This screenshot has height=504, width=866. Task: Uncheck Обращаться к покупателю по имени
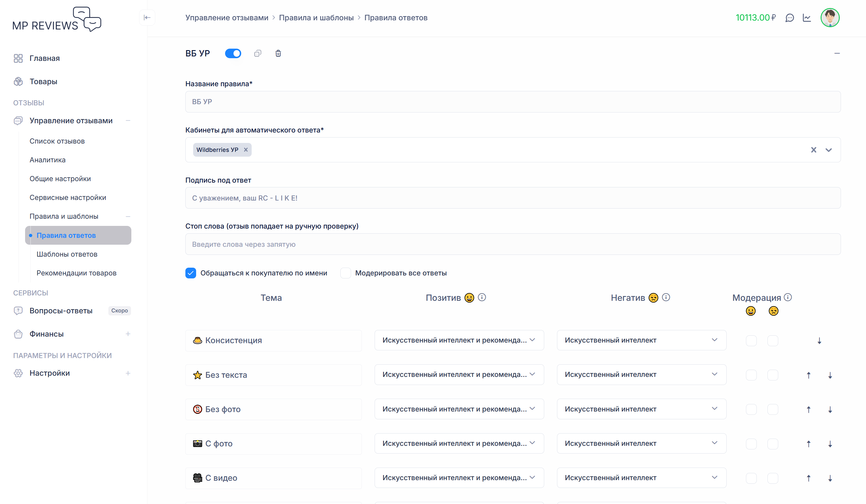pos(191,273)
